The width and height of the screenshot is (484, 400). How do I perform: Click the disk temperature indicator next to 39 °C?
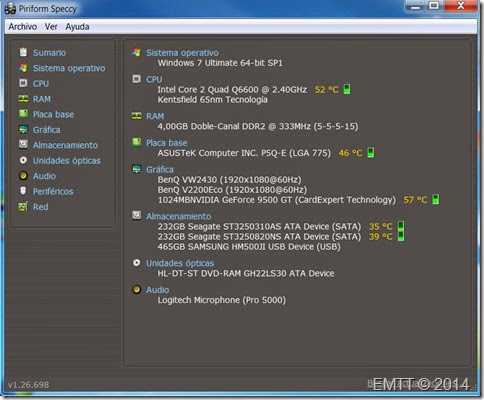[401, 236]
